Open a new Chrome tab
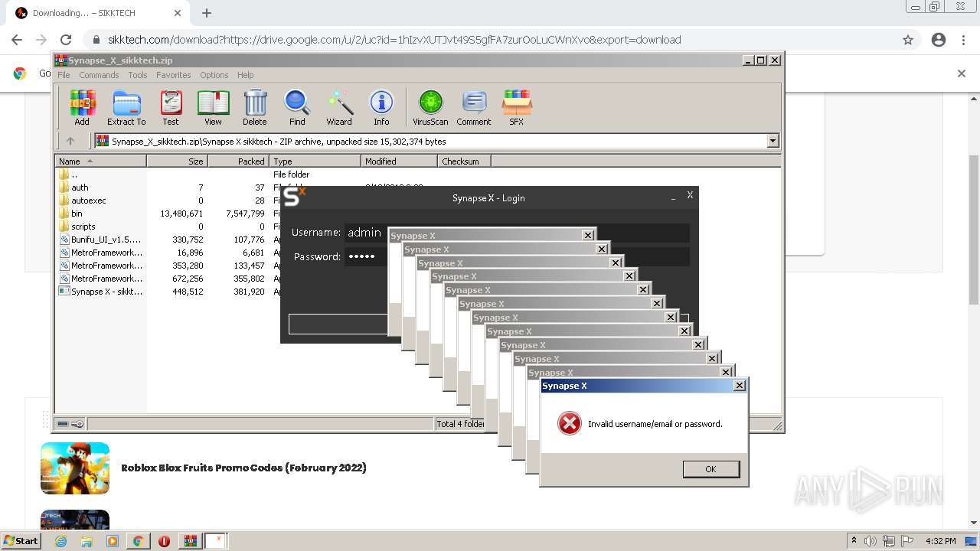The width and height of the screenshot is (980, 551). (x=207, y=13)
